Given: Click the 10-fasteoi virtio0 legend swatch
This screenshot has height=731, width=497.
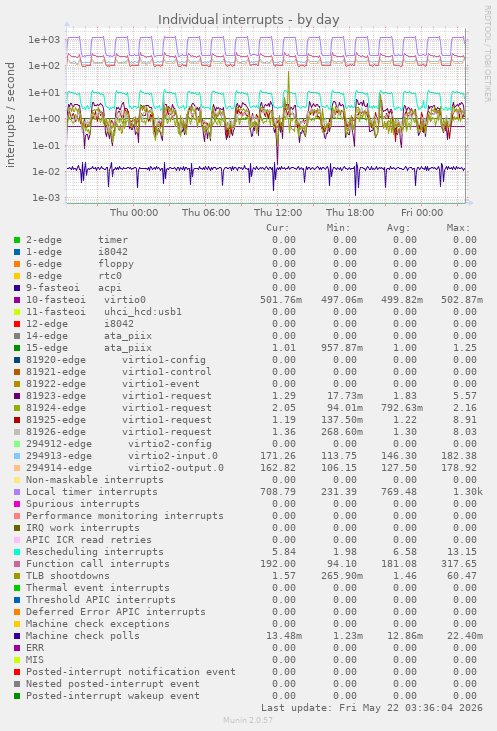Looking at the screenshot, I should click(17, 300).
